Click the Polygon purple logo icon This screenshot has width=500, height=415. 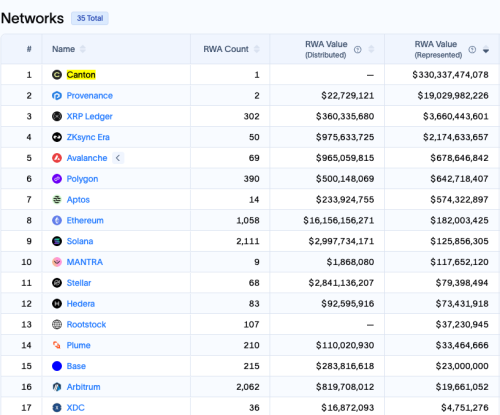pyautogui.click(x=57, y=179)
